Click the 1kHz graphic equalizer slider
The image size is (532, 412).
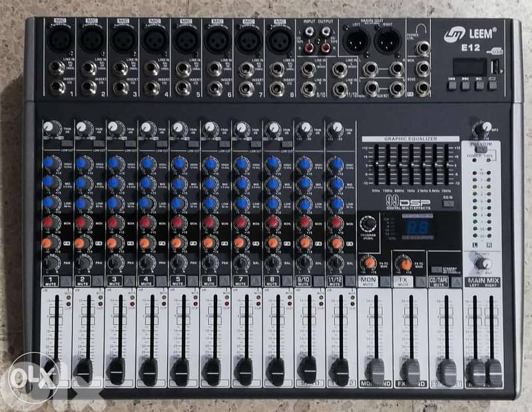411,164
